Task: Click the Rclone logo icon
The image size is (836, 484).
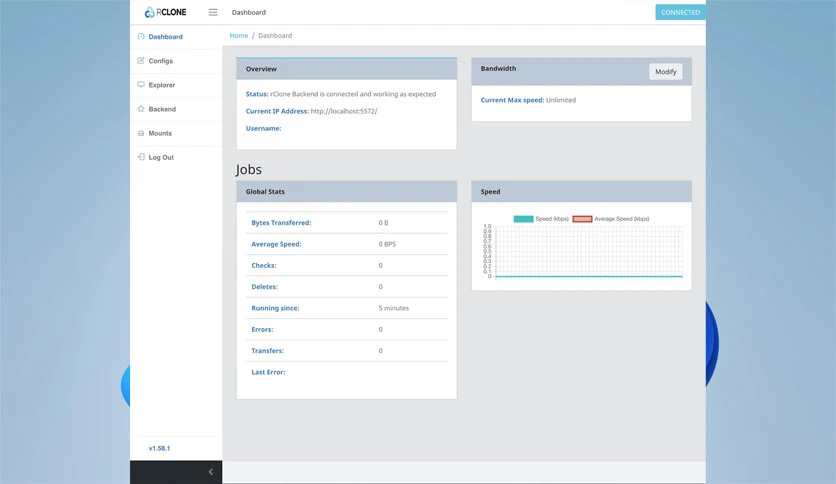Action: coord(149,12)
